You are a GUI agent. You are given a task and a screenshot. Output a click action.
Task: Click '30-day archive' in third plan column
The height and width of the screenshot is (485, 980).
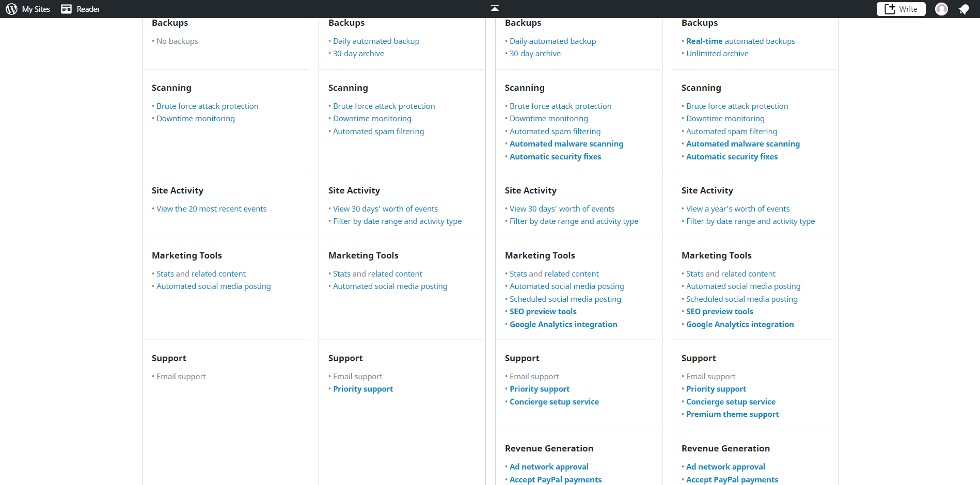tap(535, 54)
